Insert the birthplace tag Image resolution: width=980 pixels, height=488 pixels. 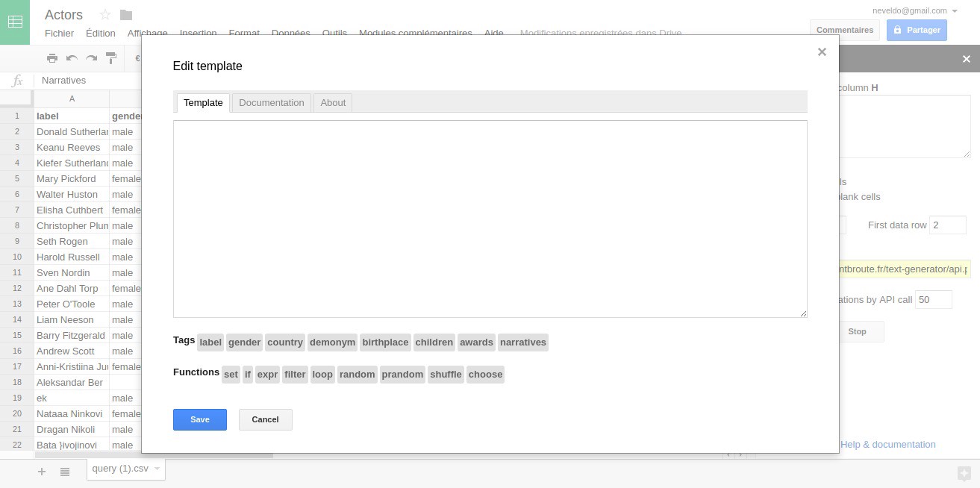tap(385, 342)
